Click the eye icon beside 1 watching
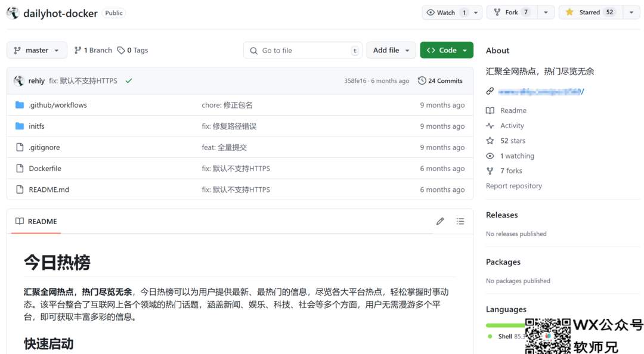 click(x=490, y=156)
